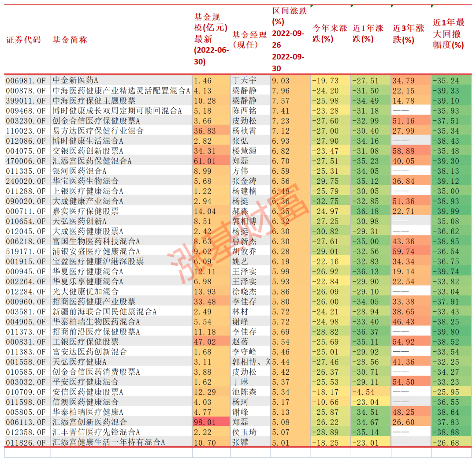476x462 pixels.
Task: Click the max drawdown value -39.99
Action: point(446,211)
